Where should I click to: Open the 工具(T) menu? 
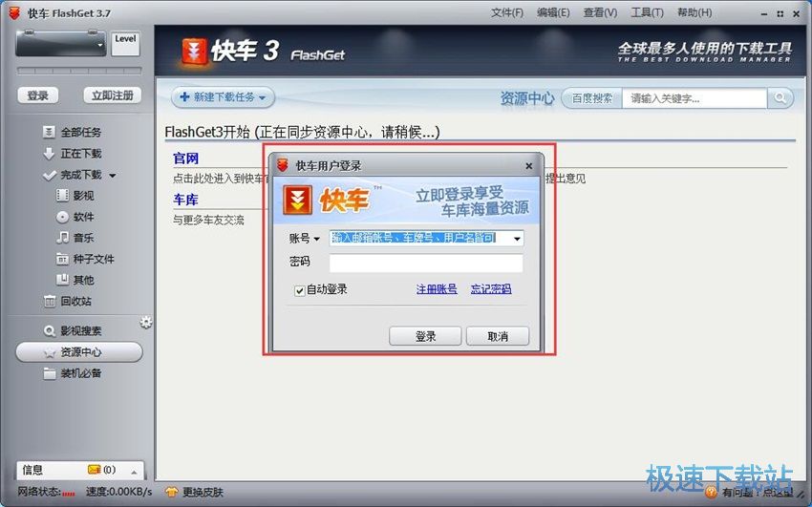point(647,12)
